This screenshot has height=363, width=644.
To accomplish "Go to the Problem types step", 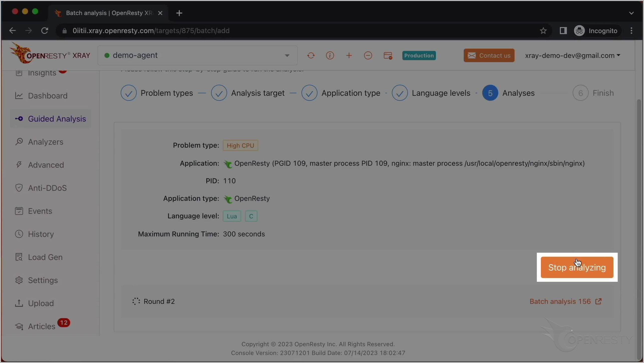I will [x=157, y=93].
